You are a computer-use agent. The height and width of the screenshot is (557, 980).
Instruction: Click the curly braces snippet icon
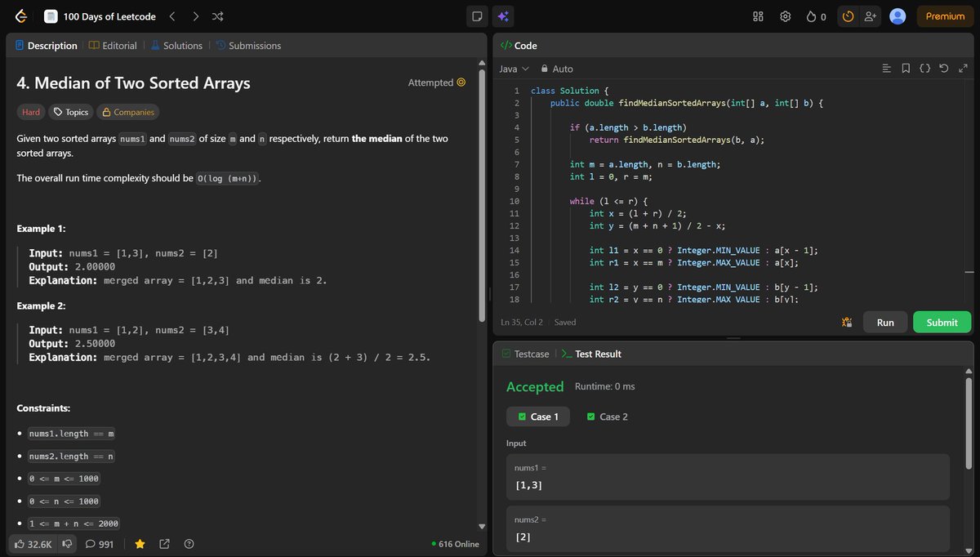pos(924,69)
